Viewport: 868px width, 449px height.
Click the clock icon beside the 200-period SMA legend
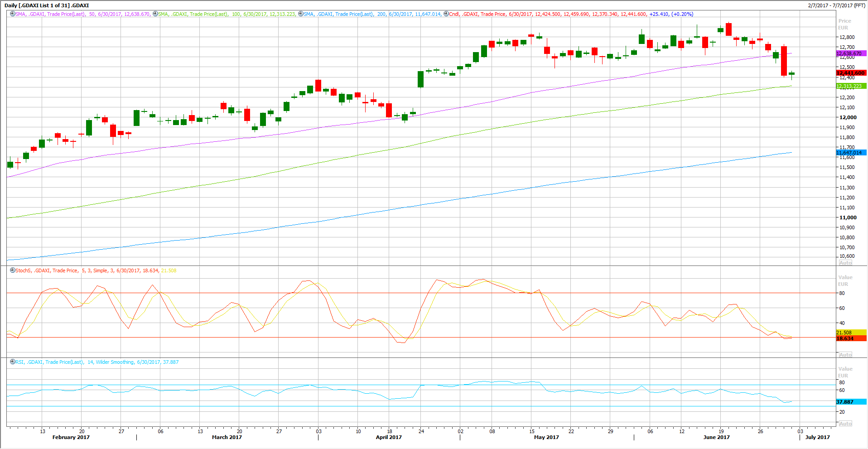(301, 14)
